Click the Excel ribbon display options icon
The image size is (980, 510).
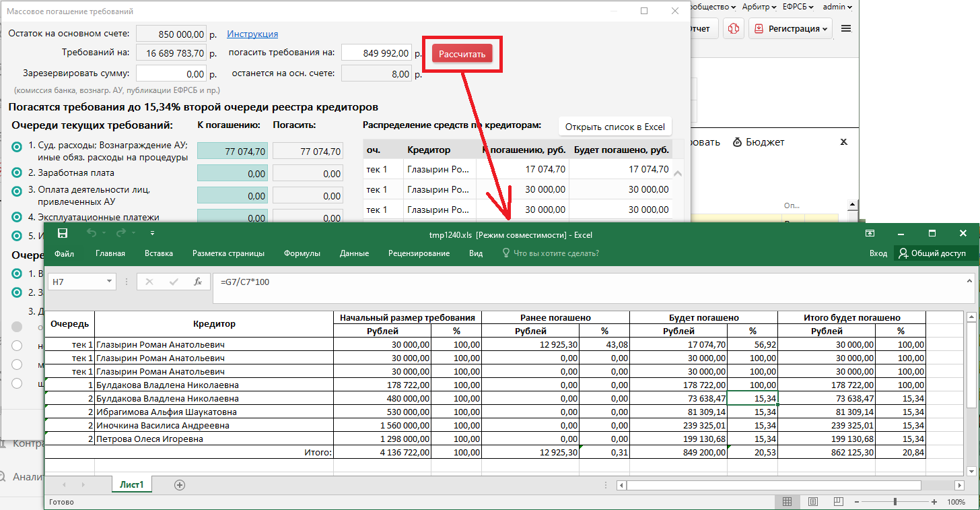[870, 234]
